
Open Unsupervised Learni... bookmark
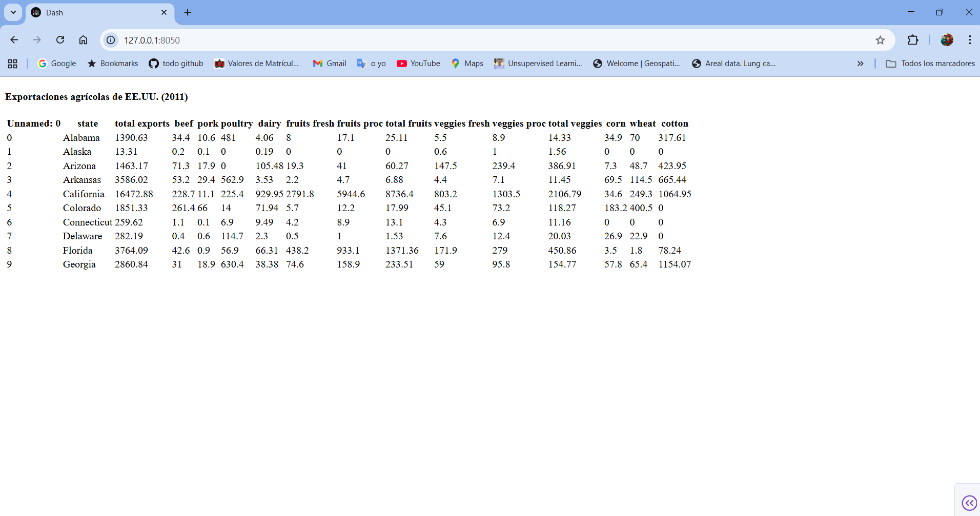[538, 64]
